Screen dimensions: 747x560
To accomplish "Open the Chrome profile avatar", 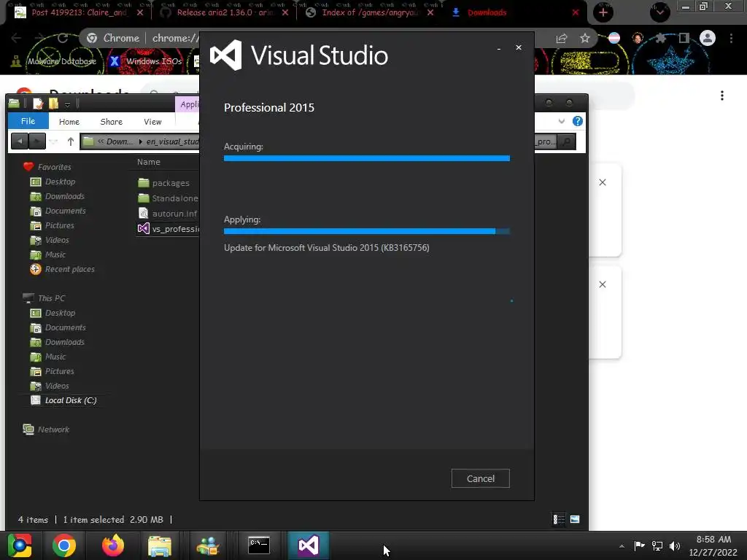I will tap(708, 38).
